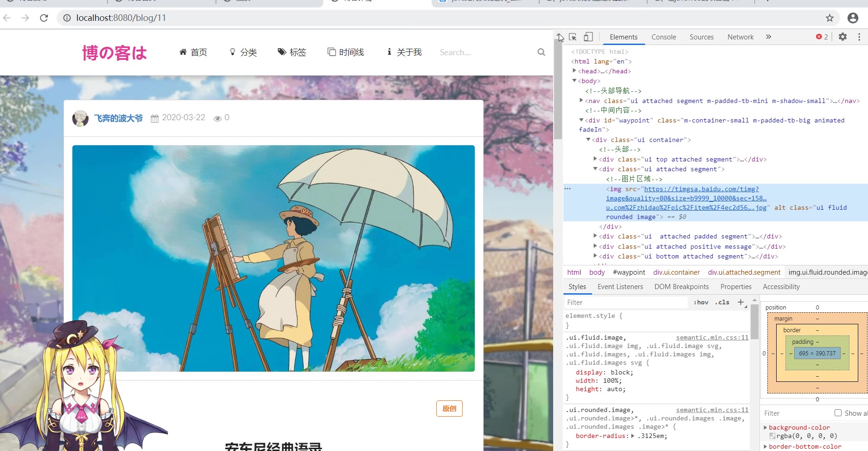Expand the head element node

click(x=574, y=71)
